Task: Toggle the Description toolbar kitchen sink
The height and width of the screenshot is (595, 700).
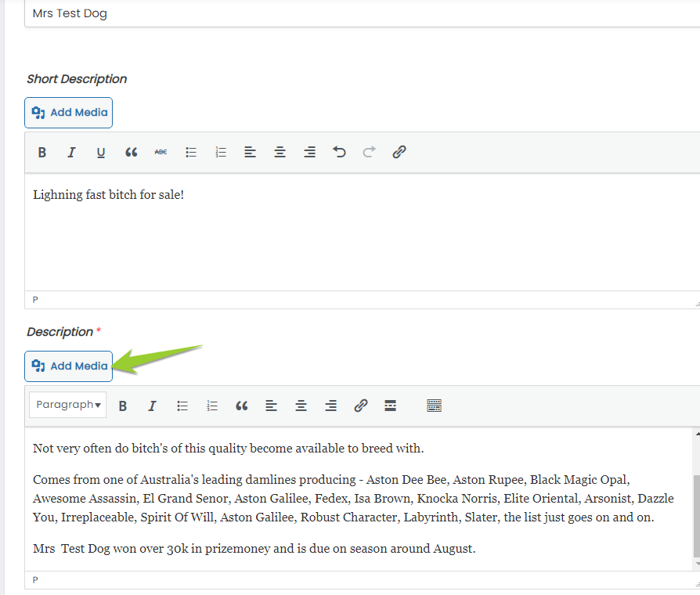Action: click(x=434, y=406)
